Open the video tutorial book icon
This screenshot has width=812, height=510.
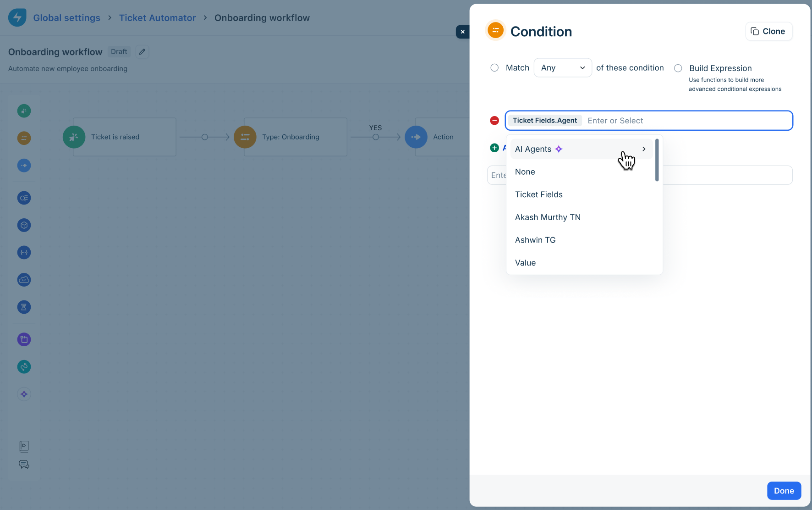pos(24,446)
